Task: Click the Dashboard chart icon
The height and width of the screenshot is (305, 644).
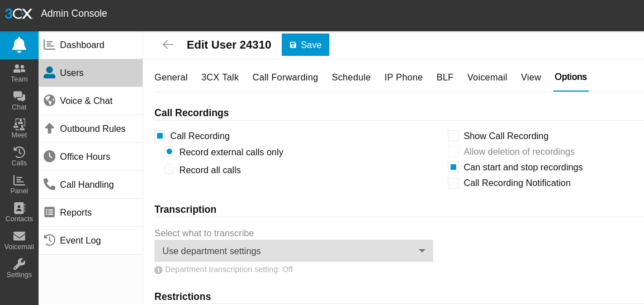Action: pos(49,45)
